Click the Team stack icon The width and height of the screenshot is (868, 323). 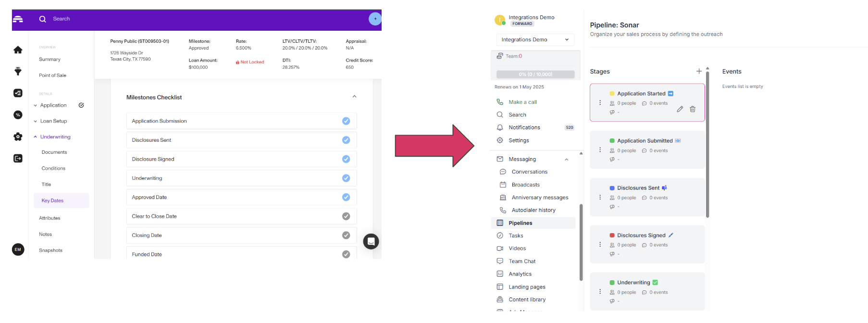click(500, 56)
